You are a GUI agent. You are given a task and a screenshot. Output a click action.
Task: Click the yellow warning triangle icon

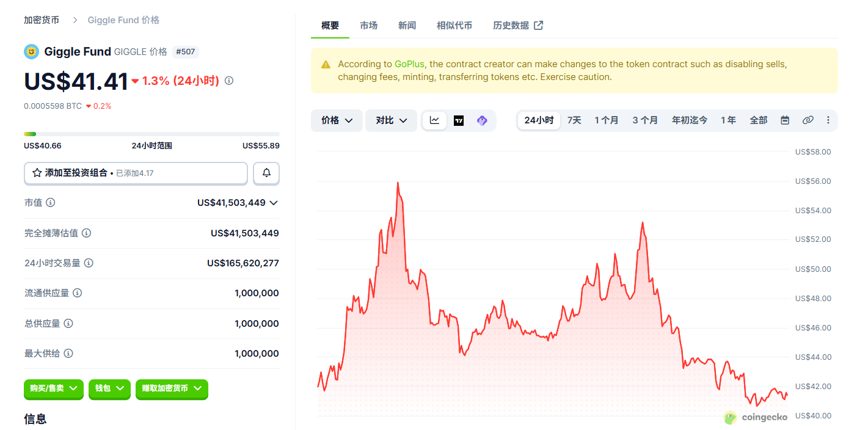[326, 64]
